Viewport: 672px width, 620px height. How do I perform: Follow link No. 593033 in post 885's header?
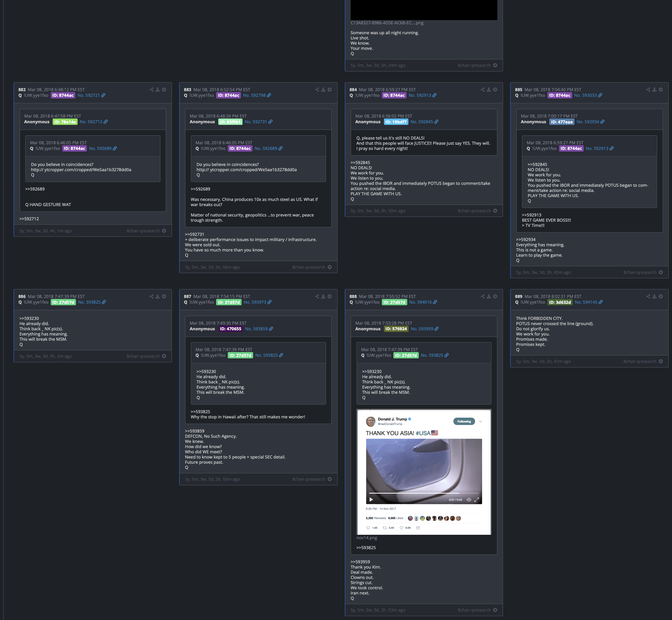[x=588, y=95]
